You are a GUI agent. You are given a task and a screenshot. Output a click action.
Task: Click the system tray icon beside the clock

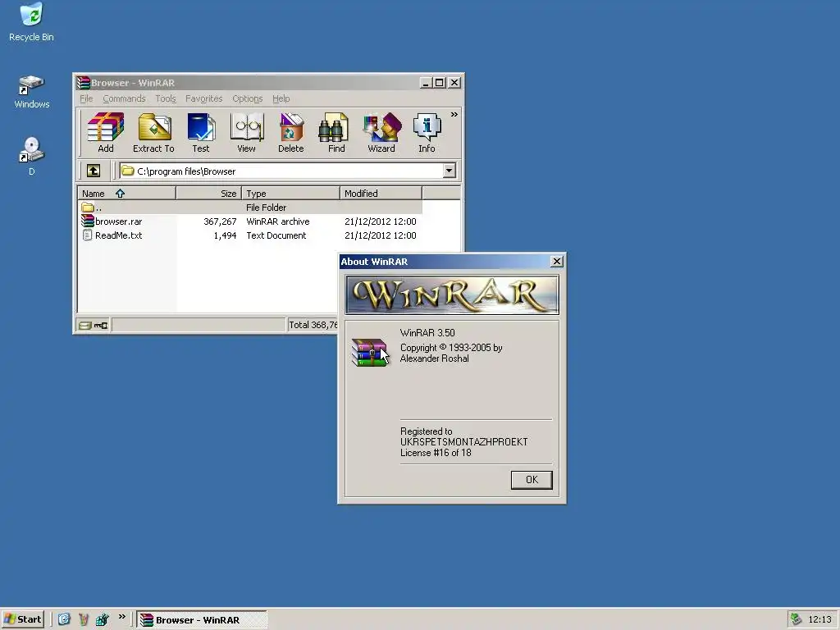pos(796,619)
